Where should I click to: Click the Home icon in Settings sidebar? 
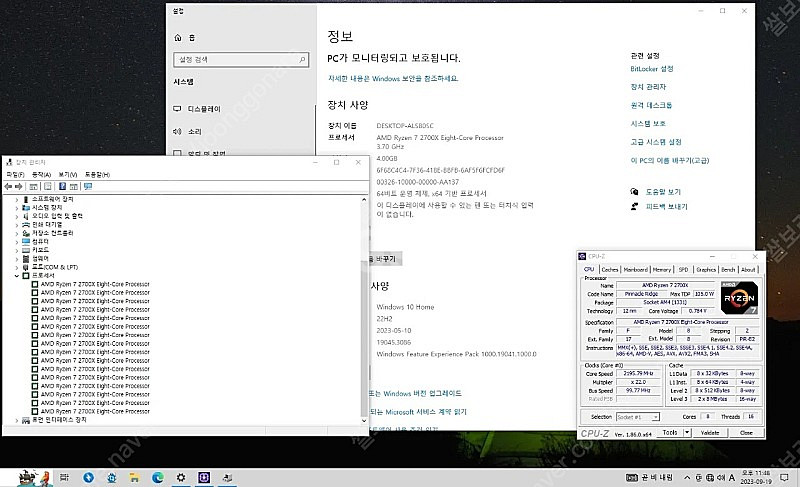[x=178, y=38]
